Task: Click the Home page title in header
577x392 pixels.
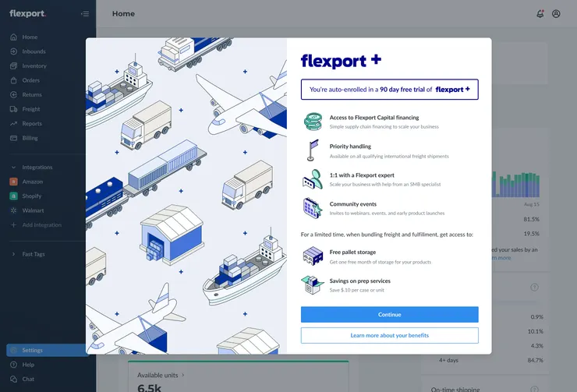Action: (123, 13)
